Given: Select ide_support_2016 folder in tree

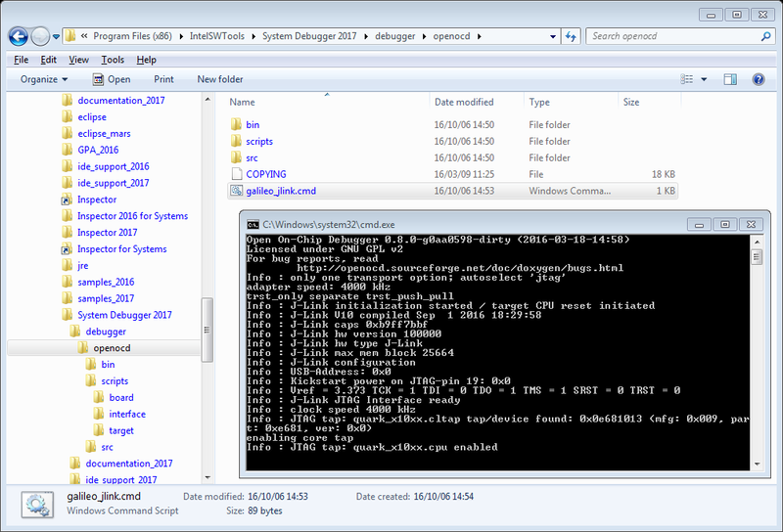Looking at the screenshot, I should 113,166.
